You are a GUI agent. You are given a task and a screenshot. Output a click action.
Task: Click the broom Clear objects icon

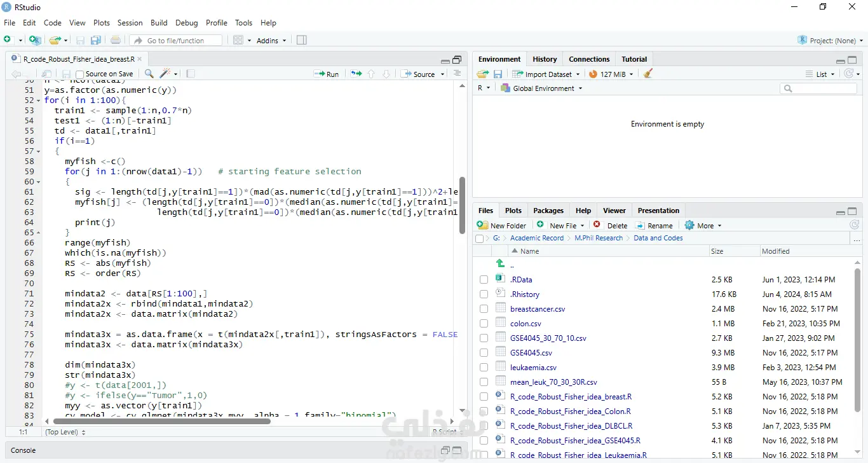(648, 74)
